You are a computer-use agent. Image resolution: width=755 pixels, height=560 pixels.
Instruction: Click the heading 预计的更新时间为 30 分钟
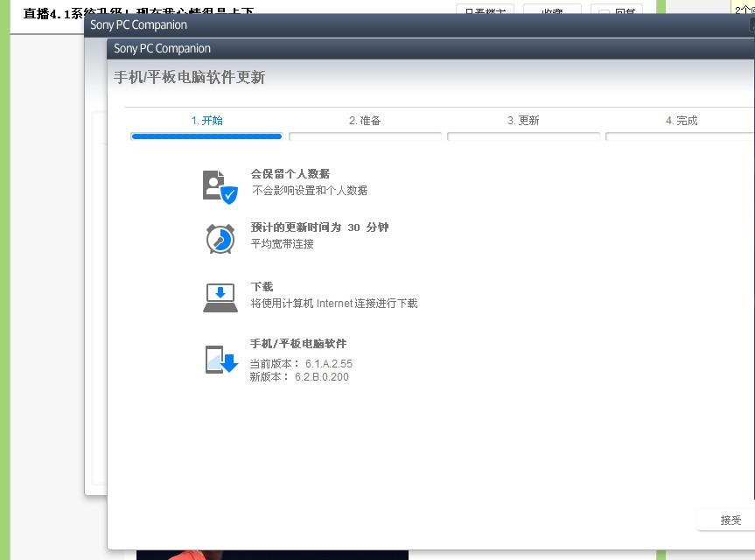click(319, 227)
